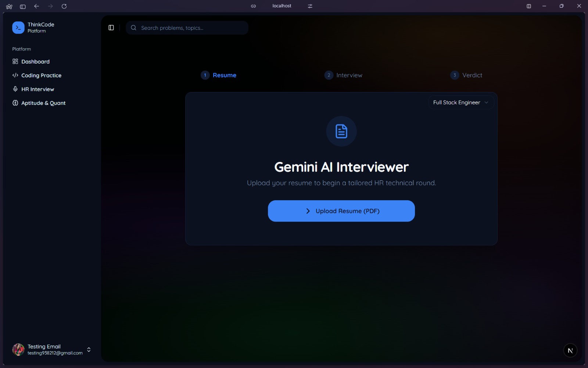588x368 pixels.
Task: Open the Full Stack Engineer role dropdown
Action: tap(461, 102)
